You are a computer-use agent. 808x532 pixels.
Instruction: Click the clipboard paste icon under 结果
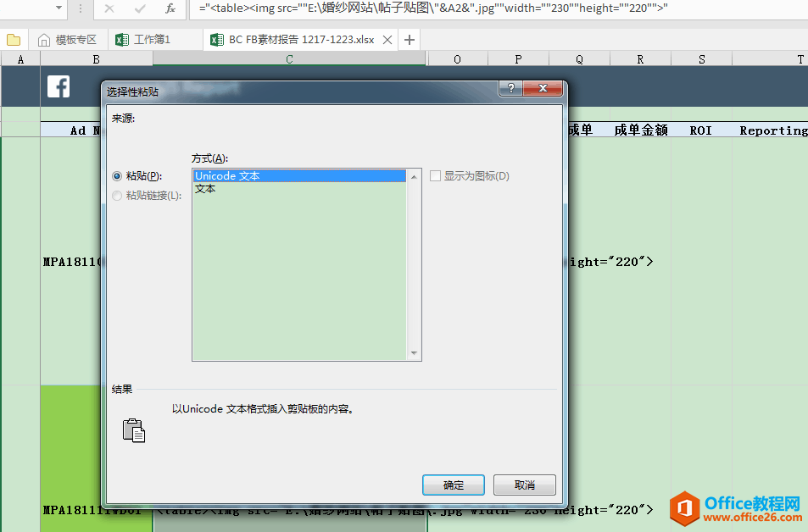134,430
